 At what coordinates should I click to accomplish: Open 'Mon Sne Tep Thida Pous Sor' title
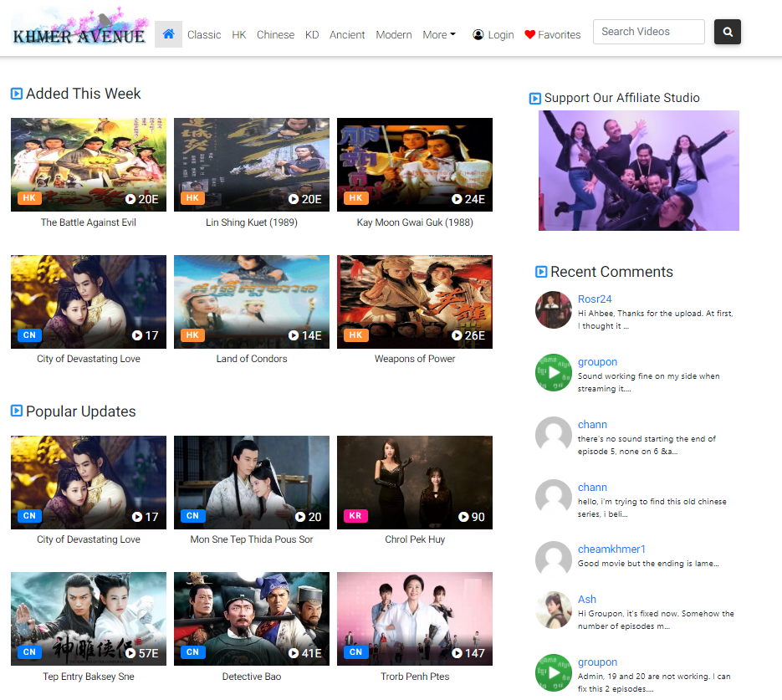252,539
